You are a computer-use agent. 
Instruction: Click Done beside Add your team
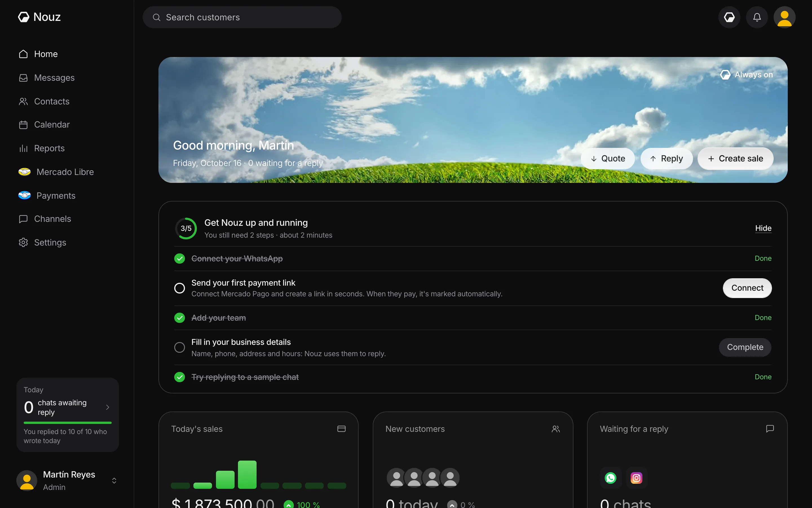click(763, 317)
